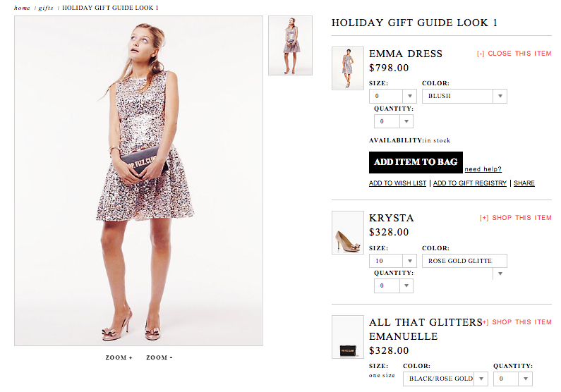This screenshot has width=561, height=392.
Task: Zoom out of the main image
Action: [x=159, y=357]
